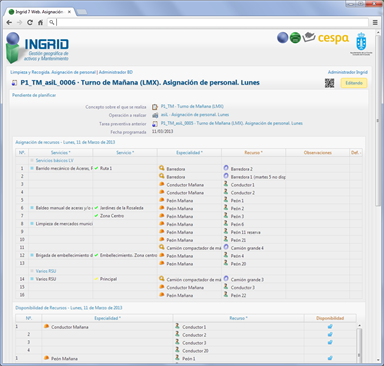
Task: Click the Editando button
Action: coord(354,83)
